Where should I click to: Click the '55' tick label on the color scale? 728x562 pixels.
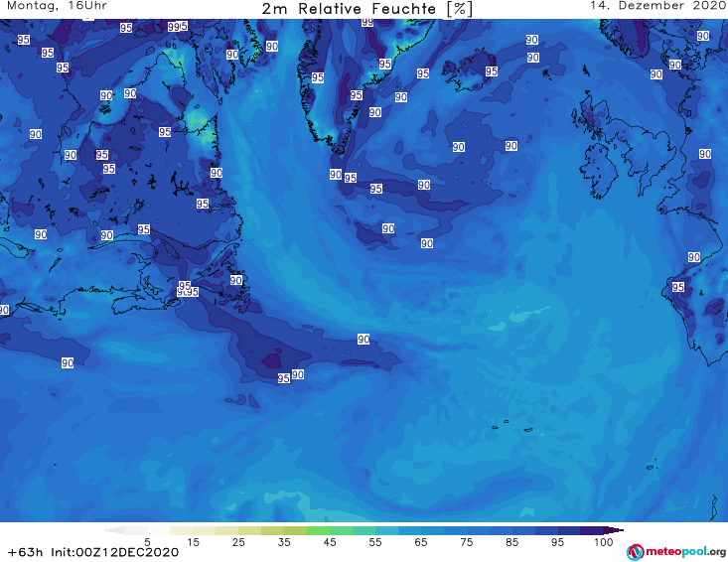coord(375,542)
